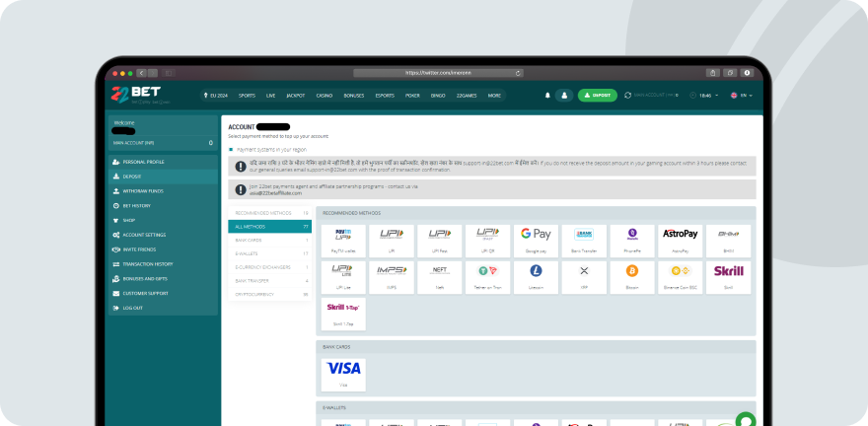Open the user profile icon in header
The width and height of the screenshot is (868, 426).
pos(564,95)
